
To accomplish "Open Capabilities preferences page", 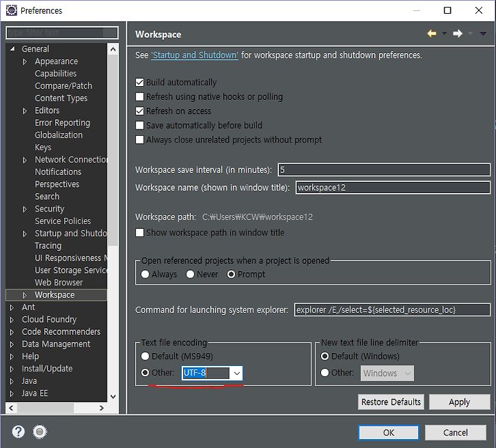I will click(56, 73).
